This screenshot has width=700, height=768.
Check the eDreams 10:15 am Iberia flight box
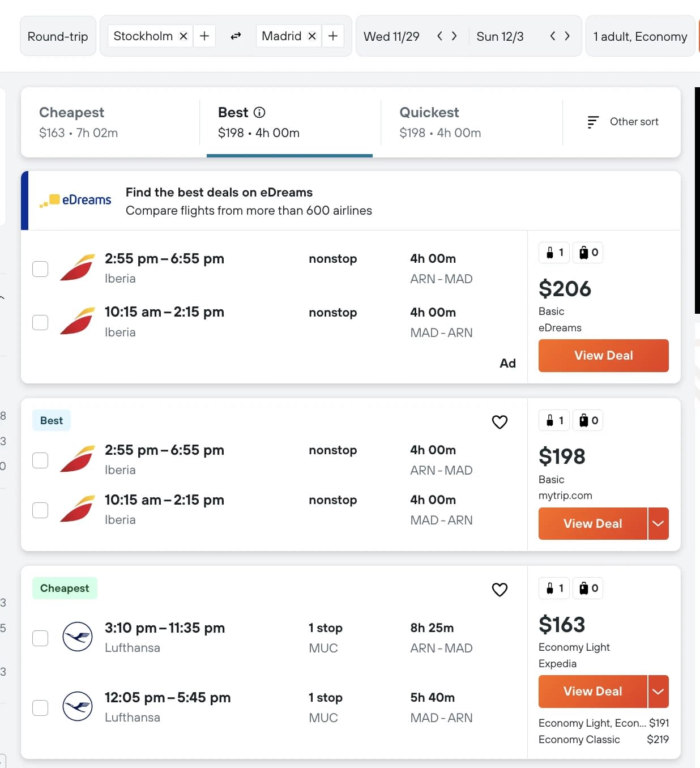click(40, 322)
